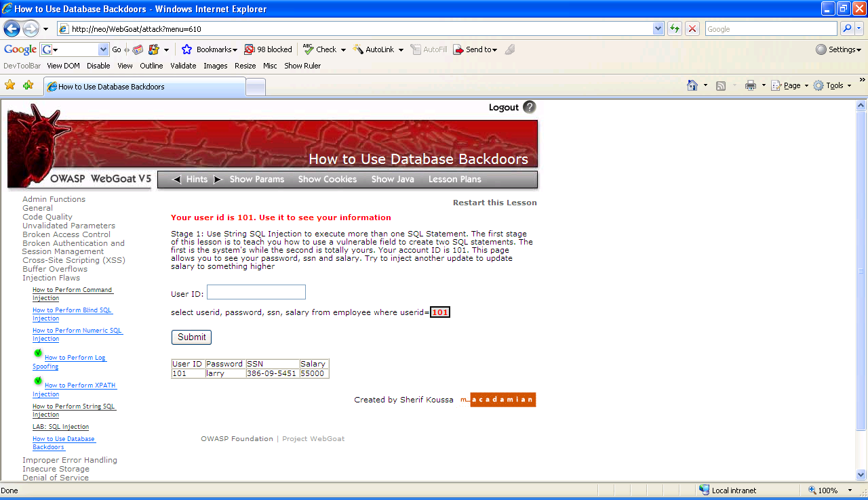868x500 pixels.
Task: Click the Print icon in command bar
Action: click(x=750, y=85)
